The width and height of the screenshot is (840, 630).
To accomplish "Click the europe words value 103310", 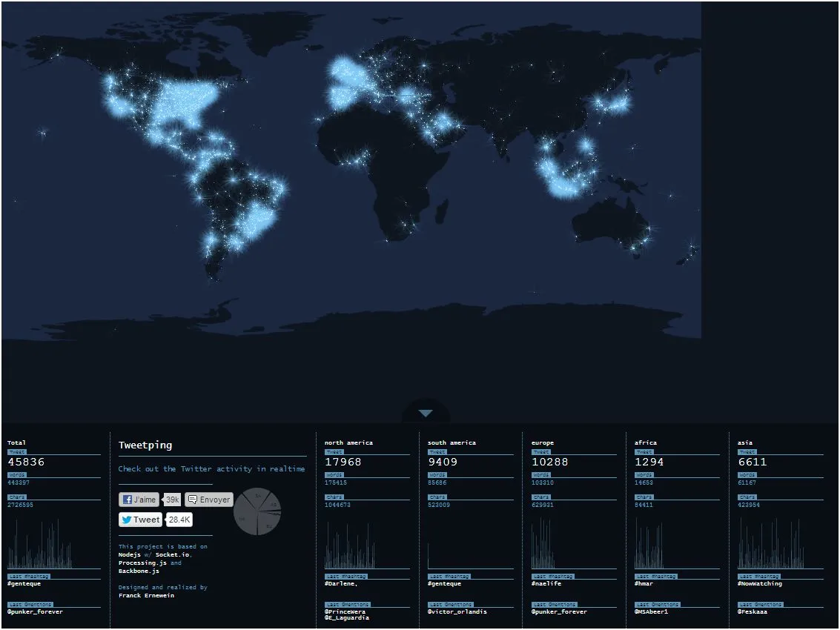I will click(x=543, y=483).
